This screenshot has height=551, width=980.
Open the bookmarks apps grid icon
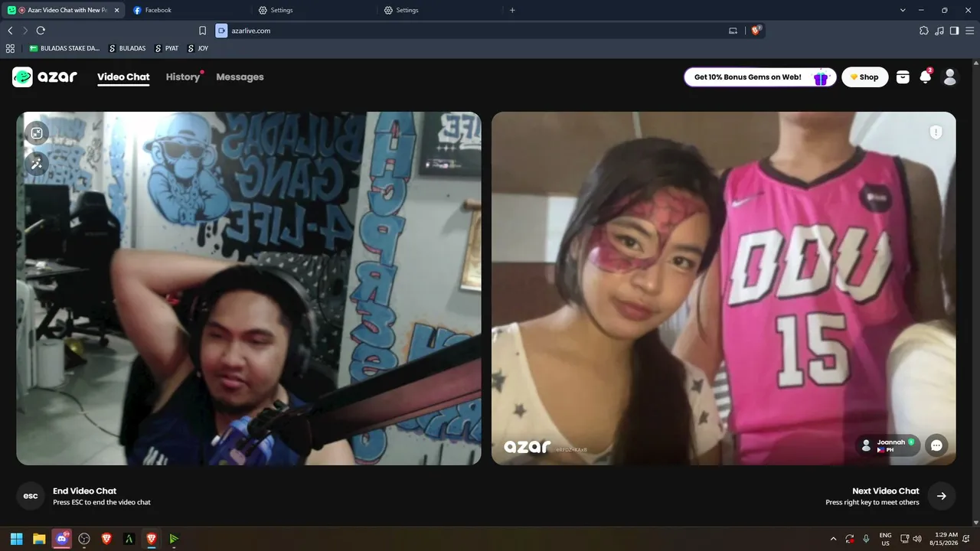coord(10,48)
